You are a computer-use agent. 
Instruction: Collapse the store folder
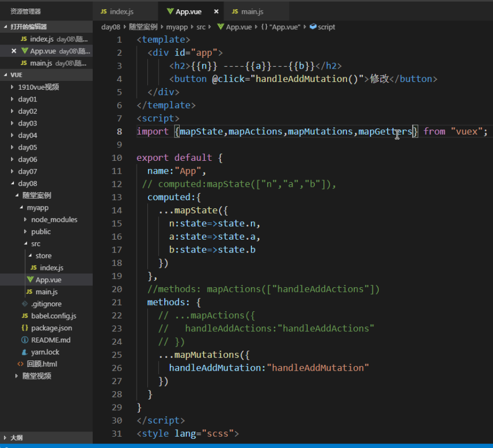tap(46, 255)
